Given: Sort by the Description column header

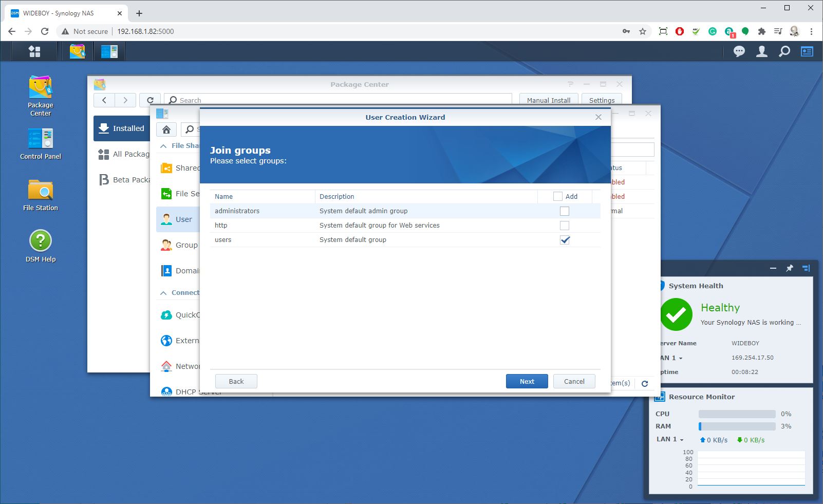Looking at the screenshot, I should point(426,196).
